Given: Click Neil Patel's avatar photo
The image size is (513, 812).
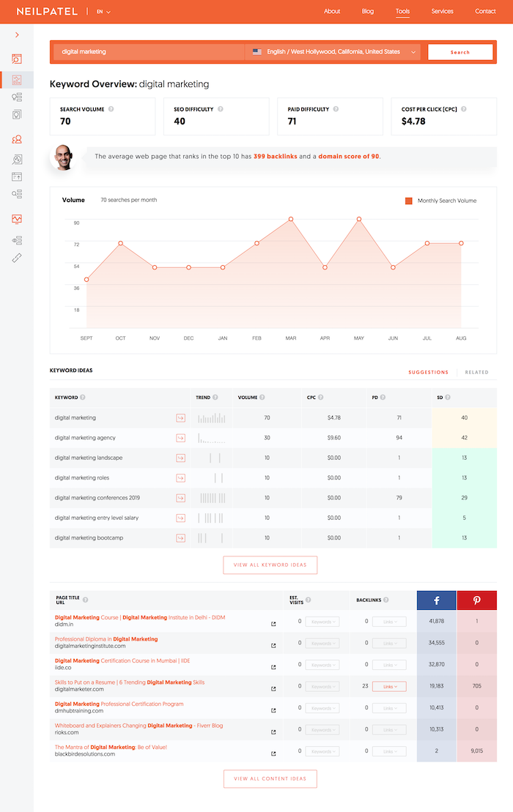Looking at the screenshot, I should tap(63, 157).
